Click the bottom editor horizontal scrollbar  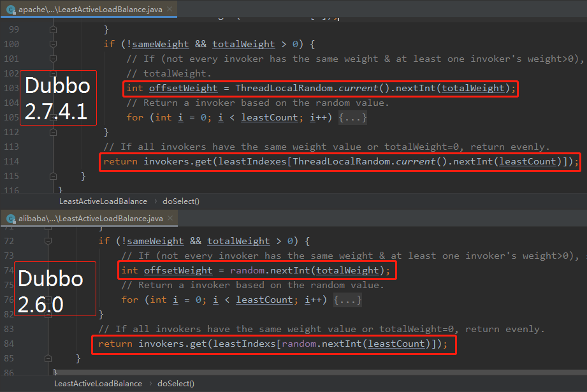pos(318,372)
